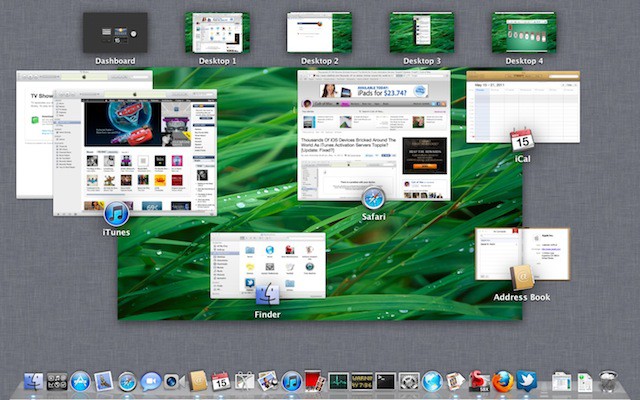This screenshot has height=400, width=640.
Task: Switch to Desktop 4
Action: click(524, 33)
